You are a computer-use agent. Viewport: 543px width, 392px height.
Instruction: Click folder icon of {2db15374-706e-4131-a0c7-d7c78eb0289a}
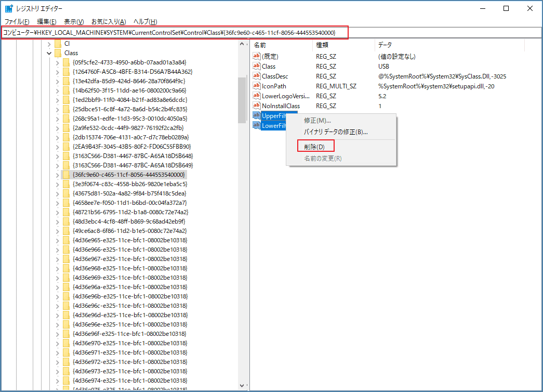[x=66, y=137]
